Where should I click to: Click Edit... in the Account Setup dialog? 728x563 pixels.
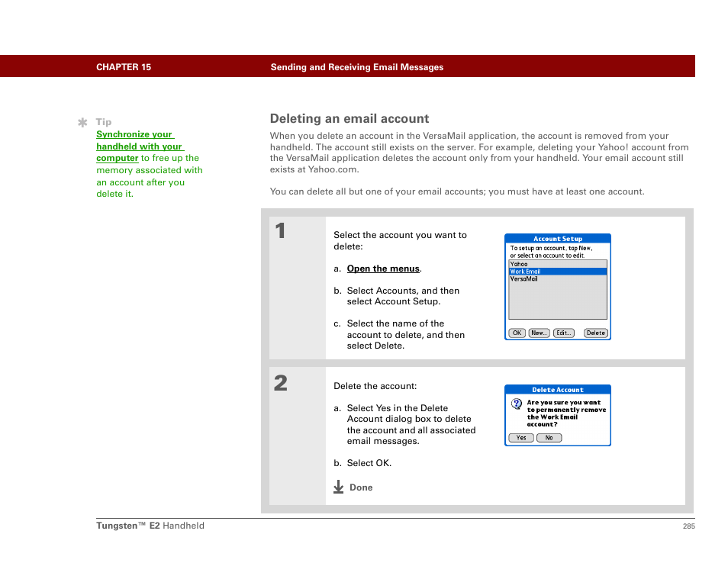coord(564,333)
